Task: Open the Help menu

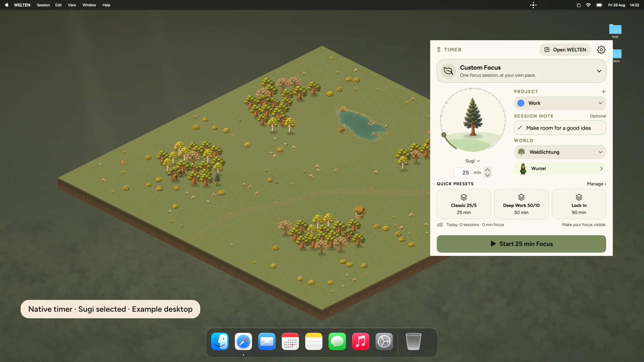Action: (x=106, y=5)
